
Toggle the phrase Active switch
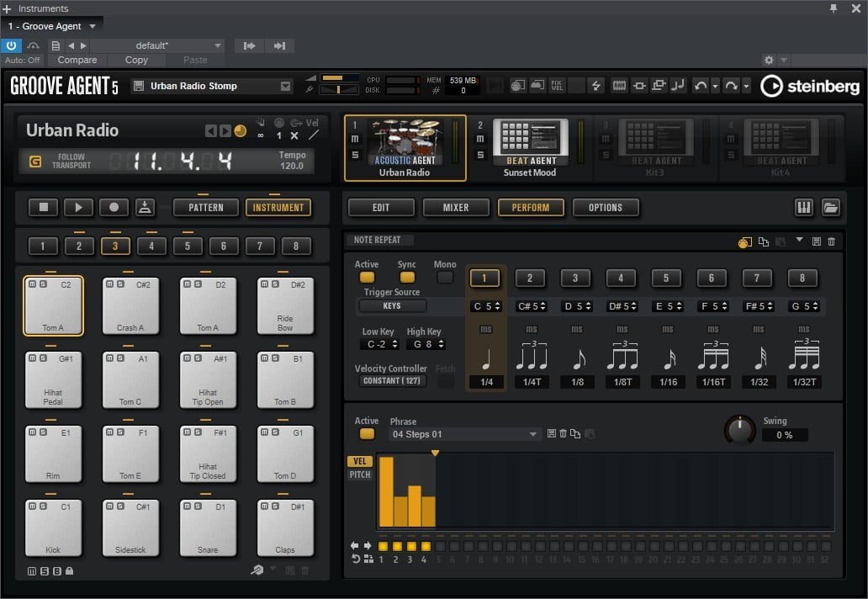pos(367,433)
